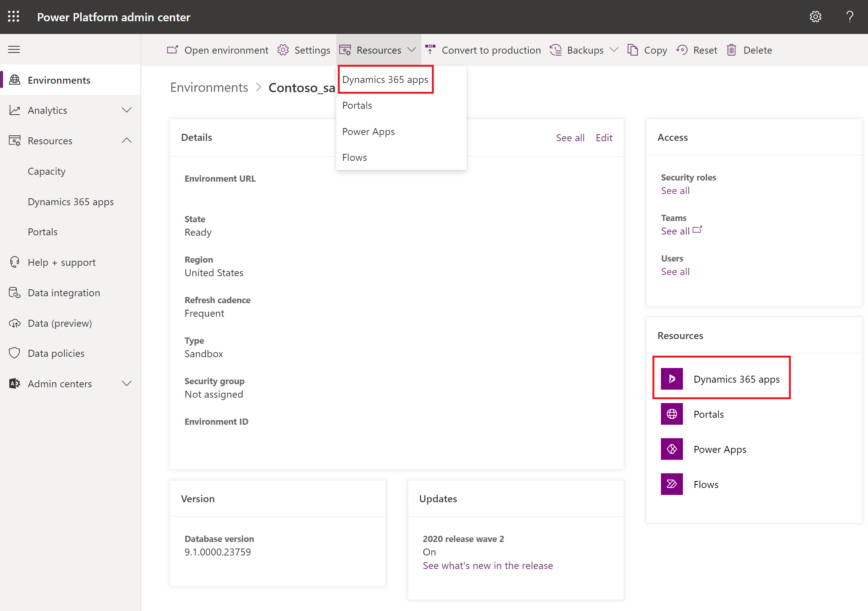Click the Dynamics 365 apps icon in Resources
Screen dimensions: 868x611
tap(673, 378)
